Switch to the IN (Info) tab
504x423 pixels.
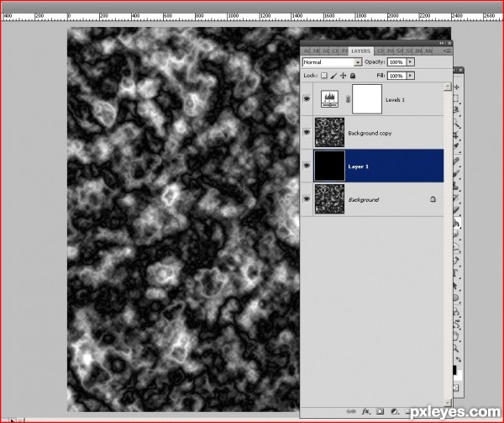(418, 51)
